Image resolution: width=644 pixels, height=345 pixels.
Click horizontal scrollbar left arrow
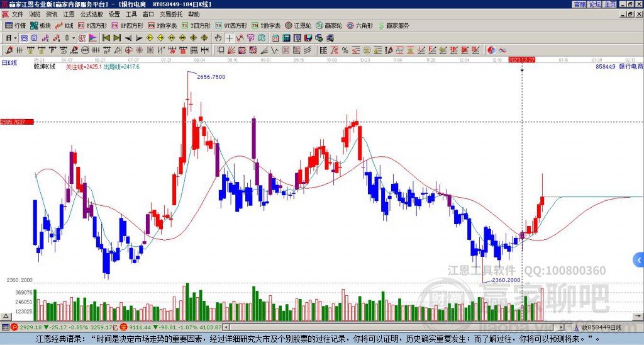coord(226,327)
